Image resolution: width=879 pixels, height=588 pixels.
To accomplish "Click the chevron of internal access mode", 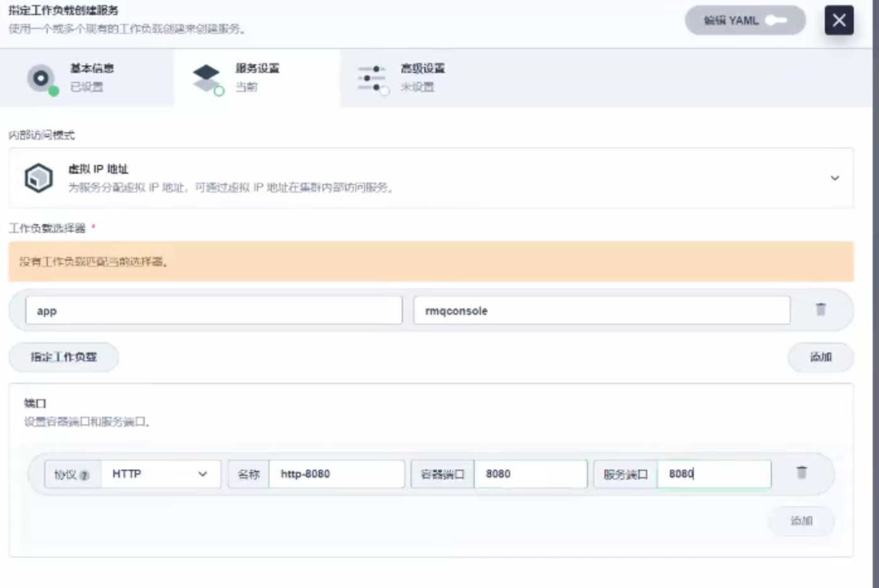I will [834, 178].
